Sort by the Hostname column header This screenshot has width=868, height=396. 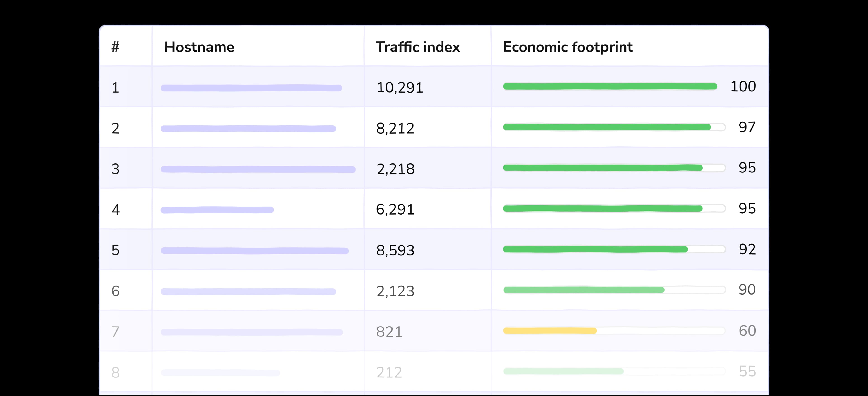[x=199, y=47]
